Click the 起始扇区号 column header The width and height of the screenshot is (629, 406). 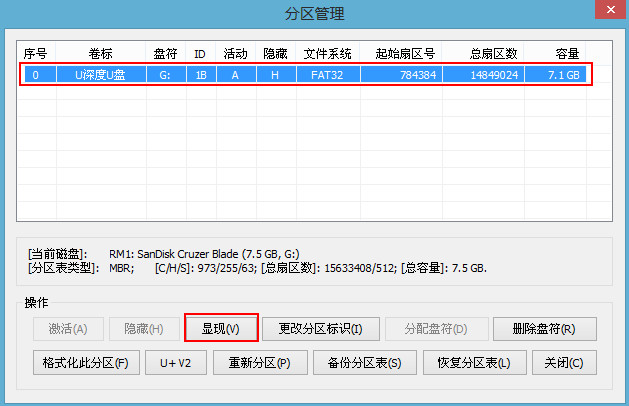(x=401, y=53)
